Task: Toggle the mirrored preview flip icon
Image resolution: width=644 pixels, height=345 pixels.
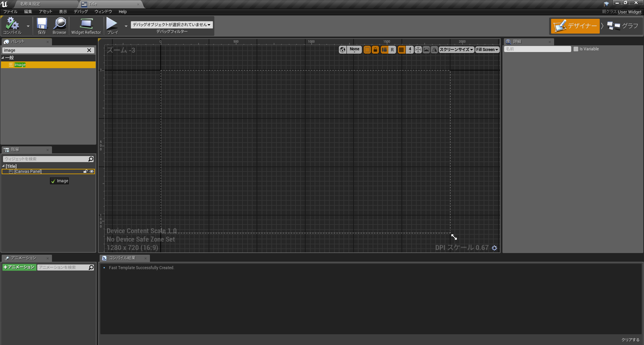Action: (x=434, y=49)
